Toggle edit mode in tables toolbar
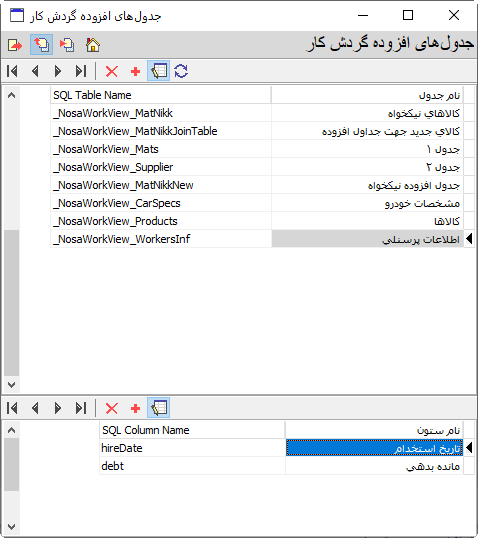The image size is (478, 538). (x=159, y=71)
